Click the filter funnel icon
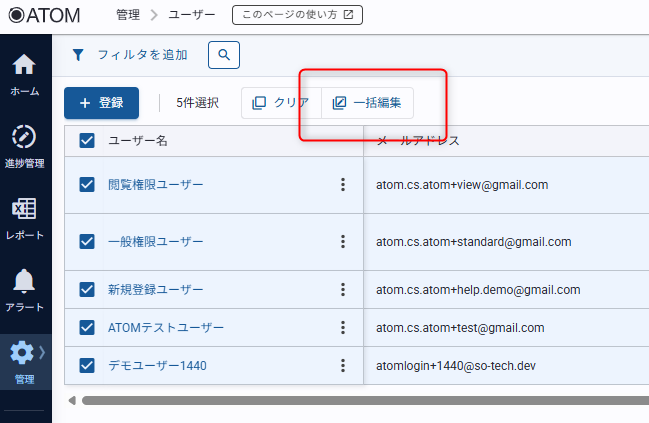649x423 pixels. coord(79,55)
